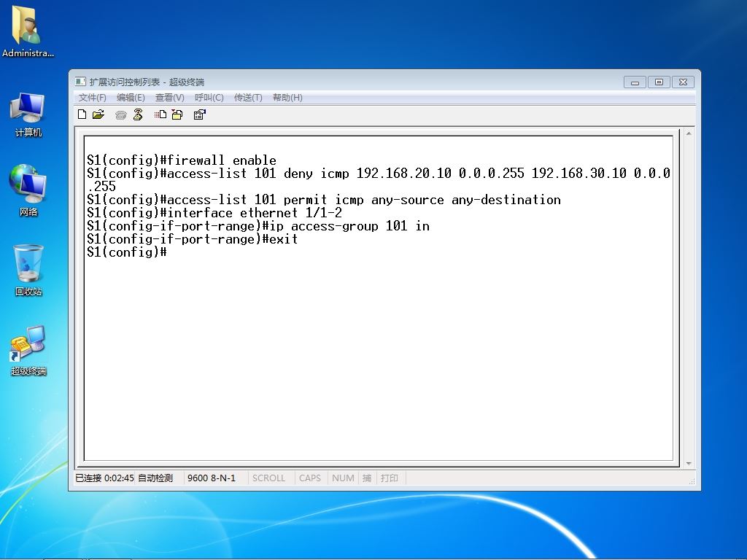This screenshot has width=747, height=560.
Task: Click the Disconnect toolbar icon
Action: 138,114
